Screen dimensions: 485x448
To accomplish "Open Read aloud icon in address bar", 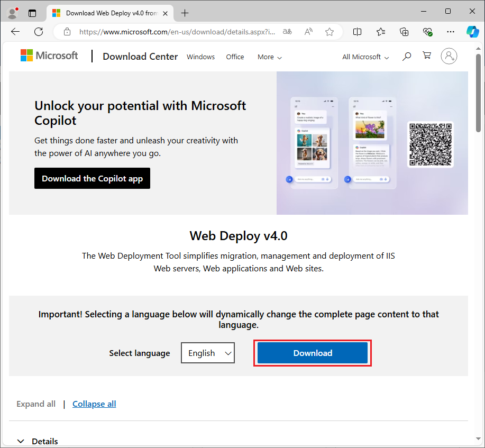I will [x=308, y=32].
